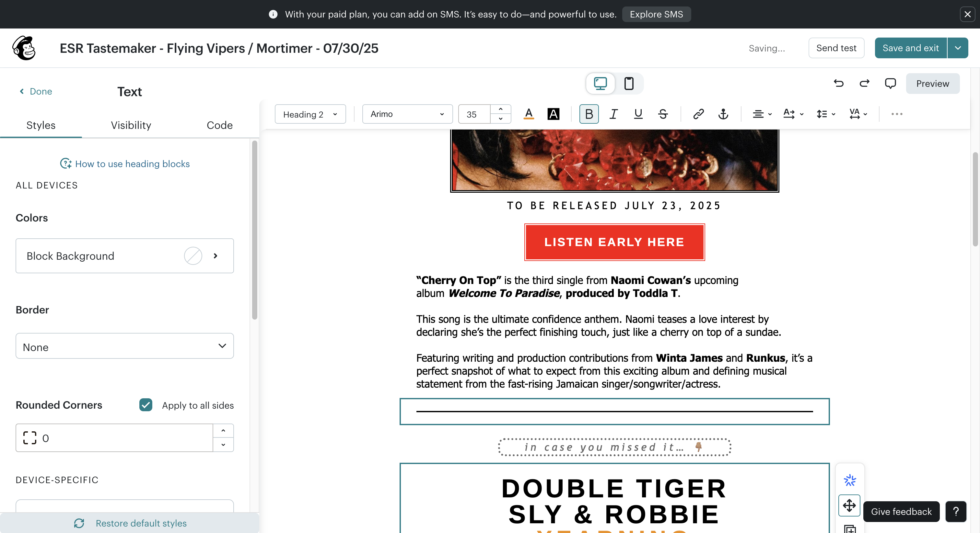Switch to mobile preview mode
The height and width of the screenshot is (533, 980).
pos(629,83)
